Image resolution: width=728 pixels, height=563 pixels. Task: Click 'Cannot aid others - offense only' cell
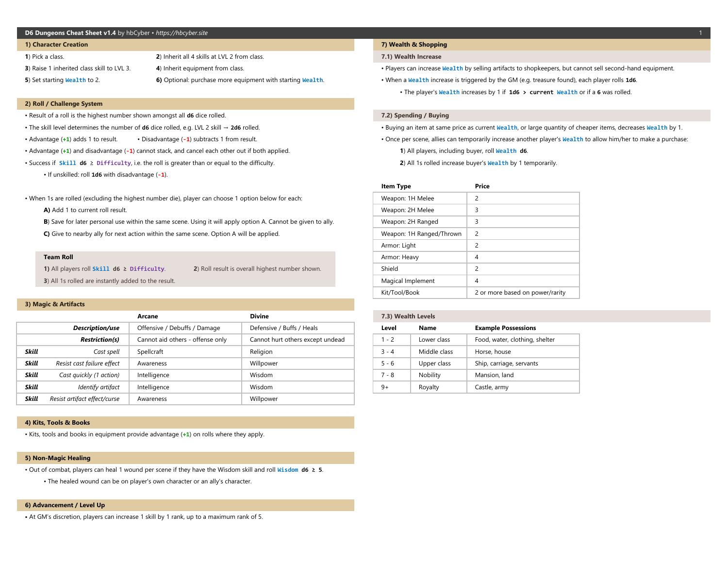pos(185,340)
